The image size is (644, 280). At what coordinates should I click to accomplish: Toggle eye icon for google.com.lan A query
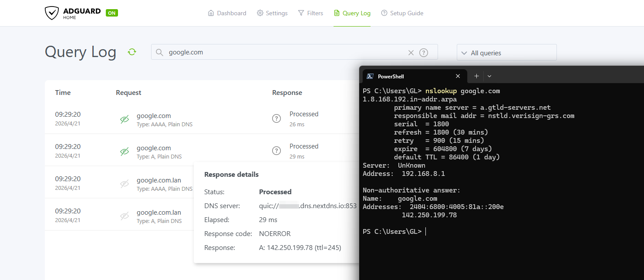125,216
